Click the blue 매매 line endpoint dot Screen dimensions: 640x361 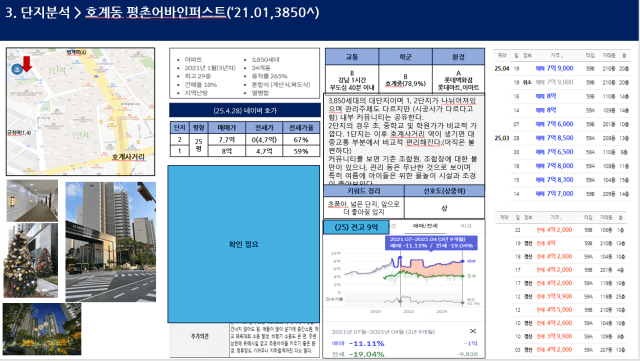(462, 261)
